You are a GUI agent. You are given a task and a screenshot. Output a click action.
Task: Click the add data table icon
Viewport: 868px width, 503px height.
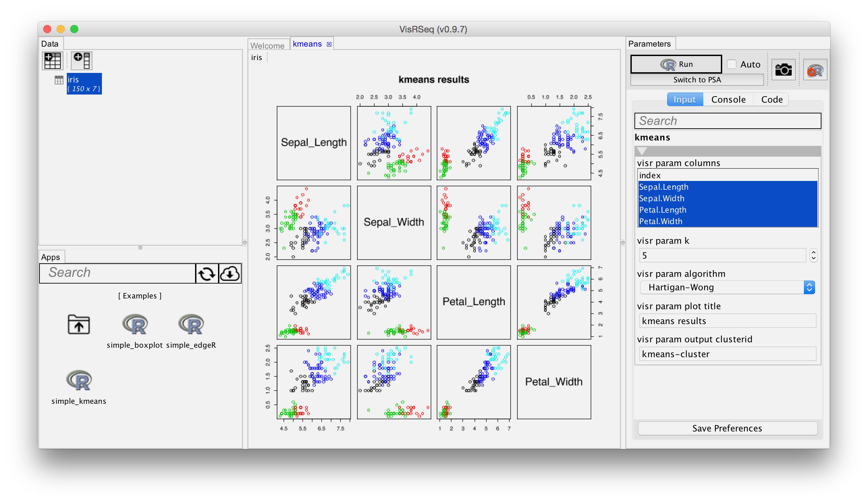click(53, 61)
